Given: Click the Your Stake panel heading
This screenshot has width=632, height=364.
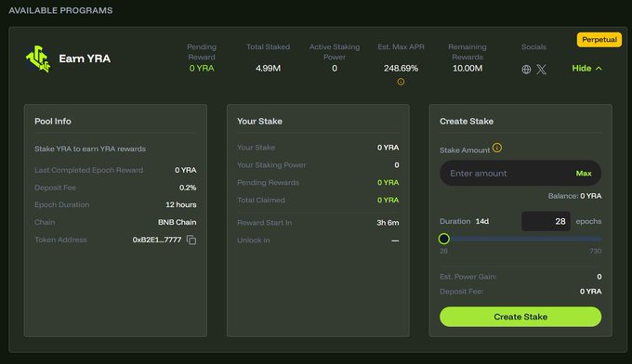Looking at the screenshot, I should [259, 122].
